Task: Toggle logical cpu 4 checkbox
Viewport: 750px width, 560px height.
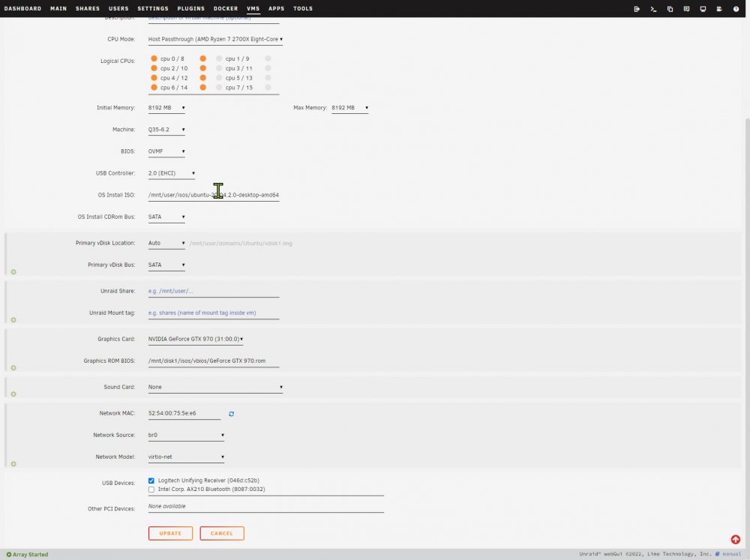Action: coord(154,77)
